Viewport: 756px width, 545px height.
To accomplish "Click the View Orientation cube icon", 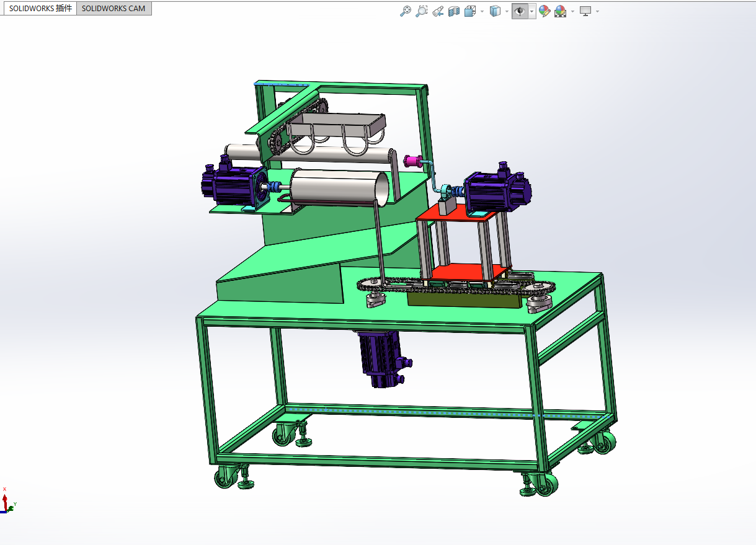I will pos(470,11).
